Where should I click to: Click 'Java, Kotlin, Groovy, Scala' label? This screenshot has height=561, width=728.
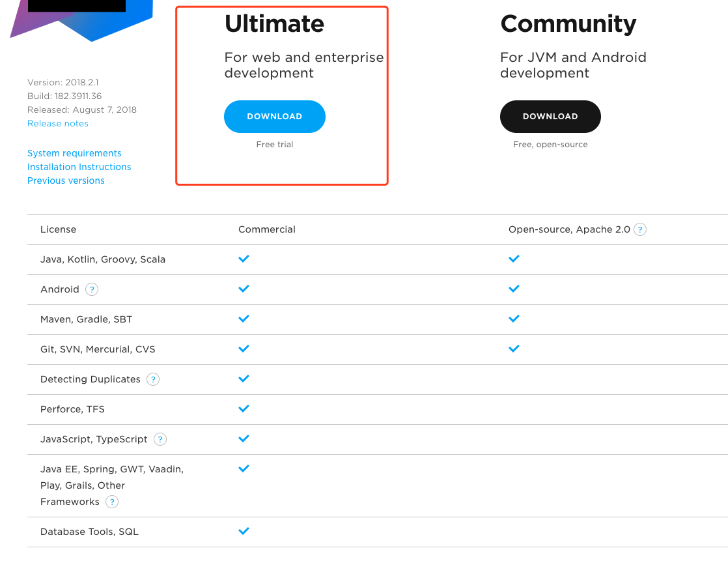click(x=103, y=259)
